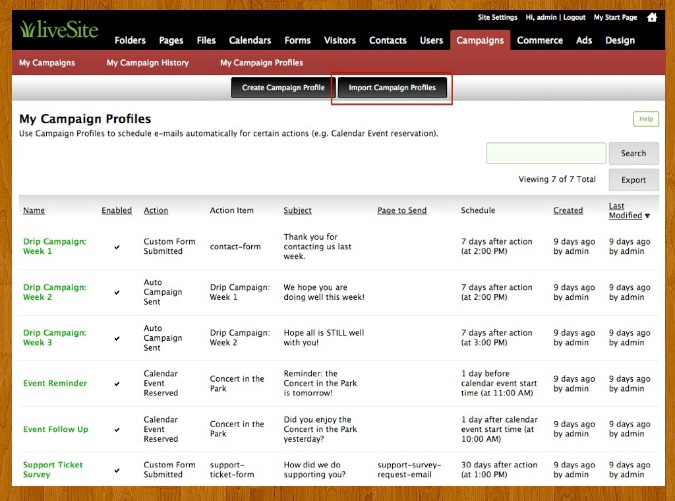675x501 pixels.
Task: Go to the Files tab
Action: click(206, 40)
